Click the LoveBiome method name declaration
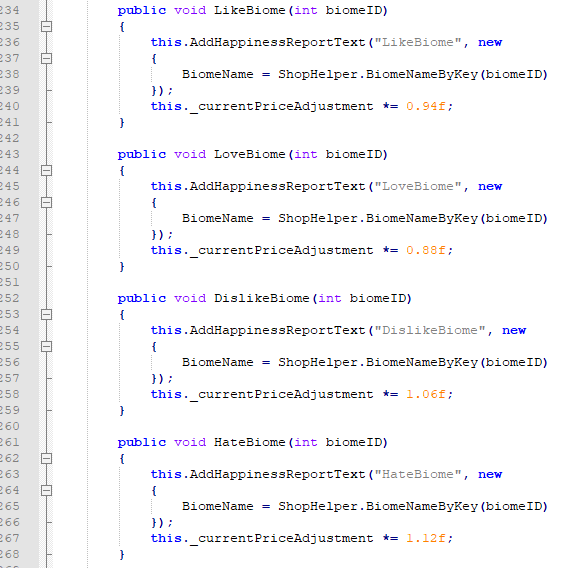The width and height of the screenshot is (575, 568). [x=249, y=154]
